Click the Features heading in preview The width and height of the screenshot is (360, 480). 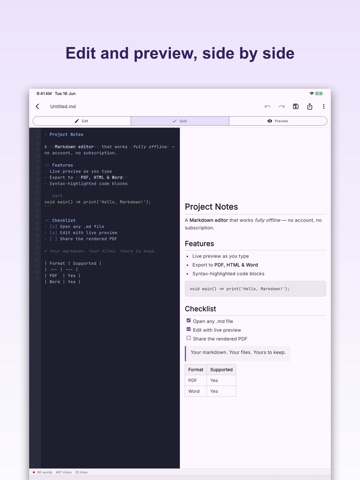pyautogui.click(x=199, y=244)
